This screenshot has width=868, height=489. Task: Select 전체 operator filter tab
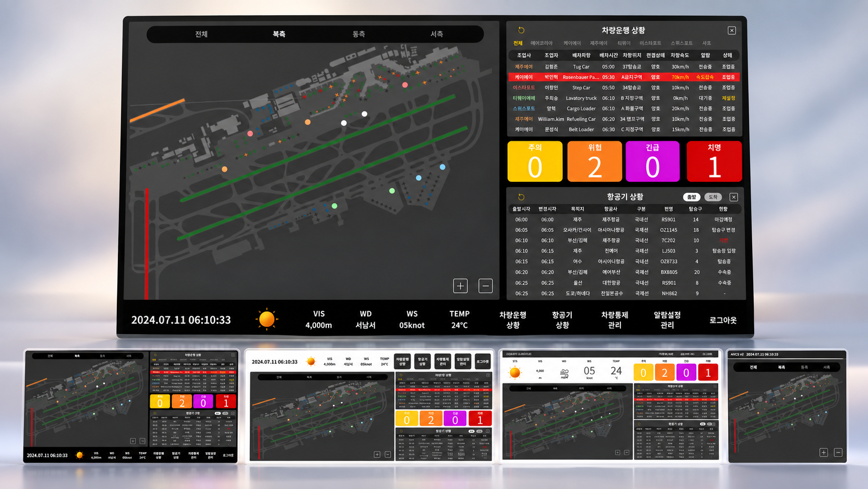tap(518, 43)
